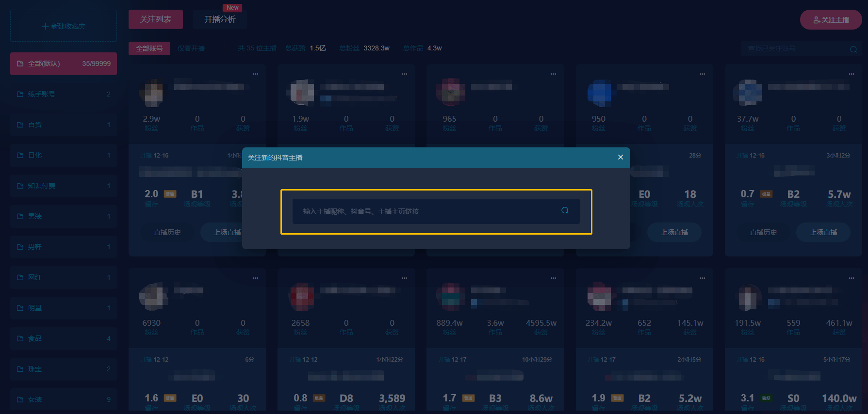Screen dimensions: 868x414
Task: Open the more menu on the 950粉丝 card
Action: [702, 74]
